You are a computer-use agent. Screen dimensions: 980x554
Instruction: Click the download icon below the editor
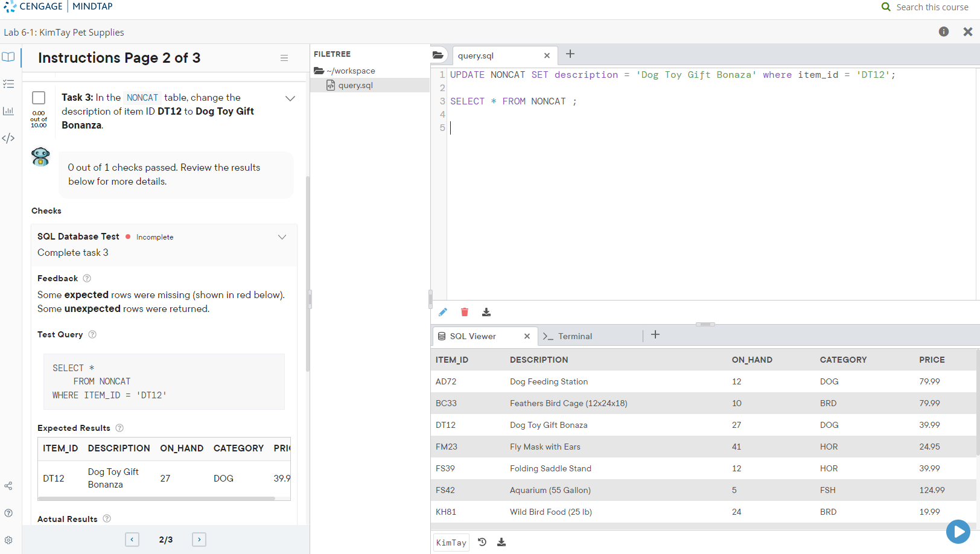(486, 312)
